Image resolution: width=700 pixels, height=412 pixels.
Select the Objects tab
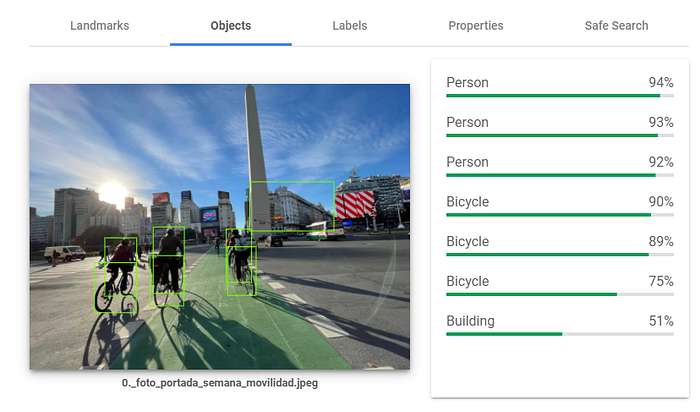tap(231, 25)
